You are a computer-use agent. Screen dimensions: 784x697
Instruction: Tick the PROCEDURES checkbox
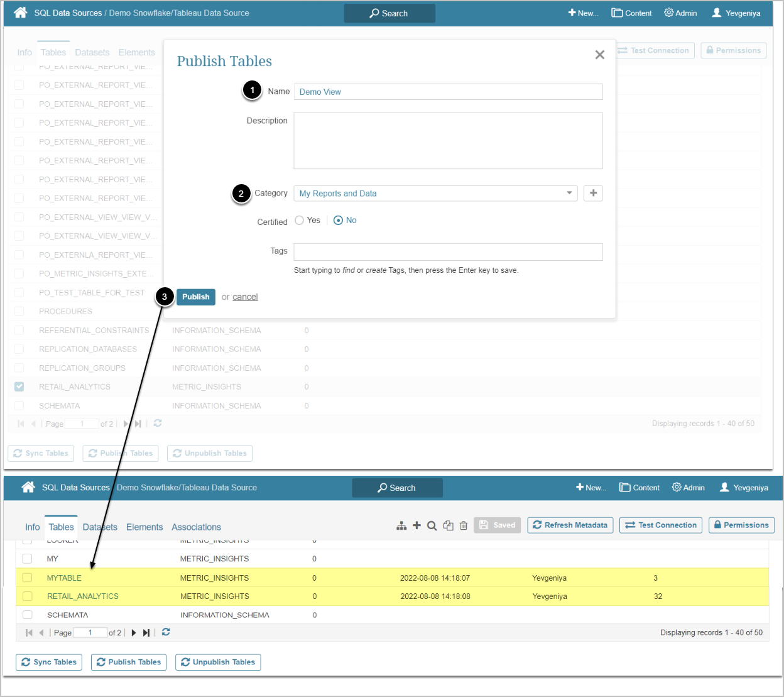(19, 311)
